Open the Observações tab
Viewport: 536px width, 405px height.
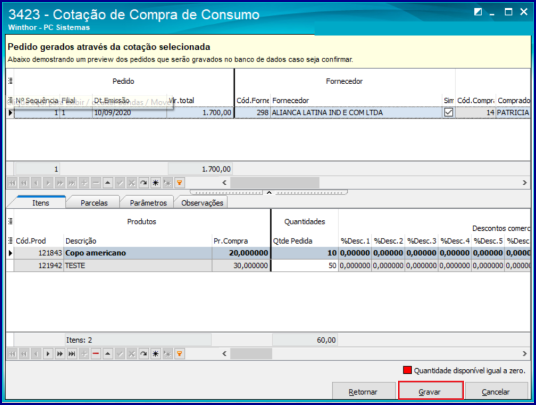click(202, 203)
